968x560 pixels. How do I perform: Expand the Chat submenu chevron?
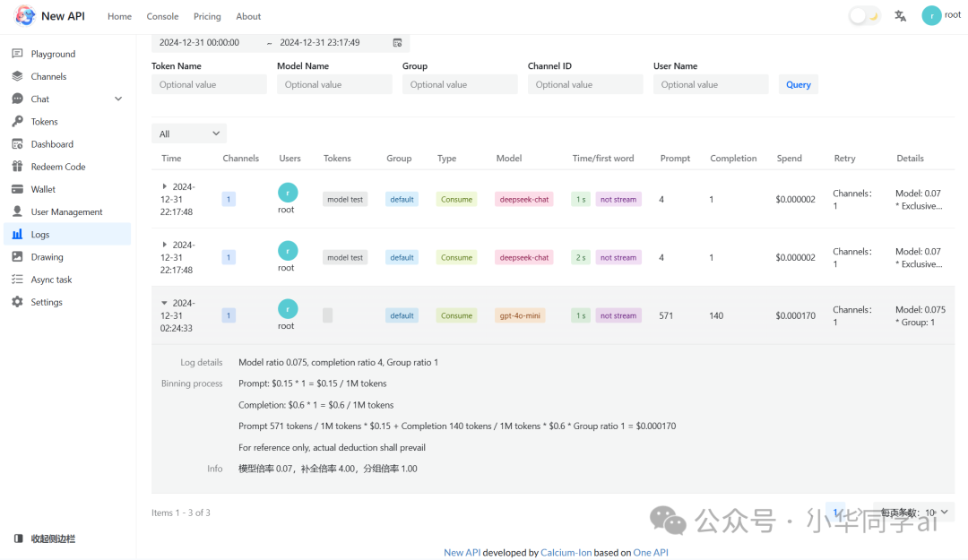[118, 99]
